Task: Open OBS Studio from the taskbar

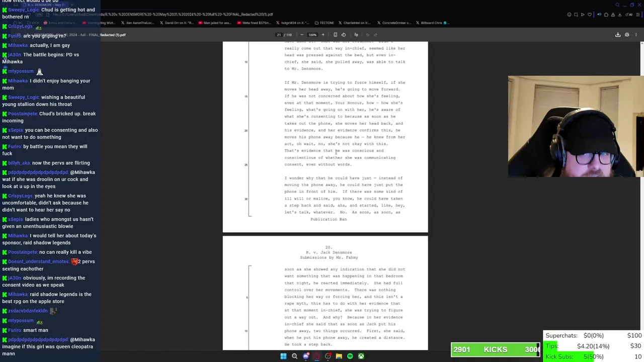Action: pyautogui.click(x=328, y=356)
